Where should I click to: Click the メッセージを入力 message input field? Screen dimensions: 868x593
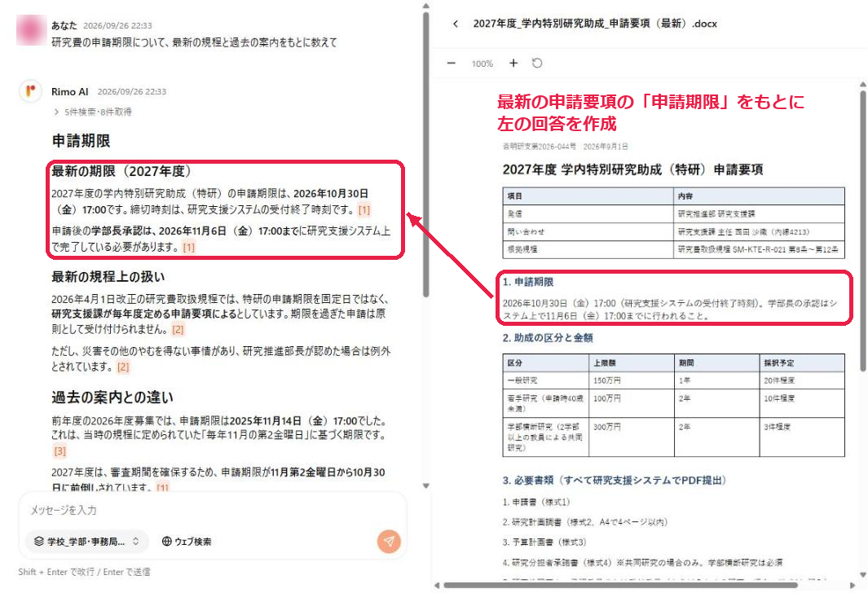pyautogui.click(x=213, y=510)
